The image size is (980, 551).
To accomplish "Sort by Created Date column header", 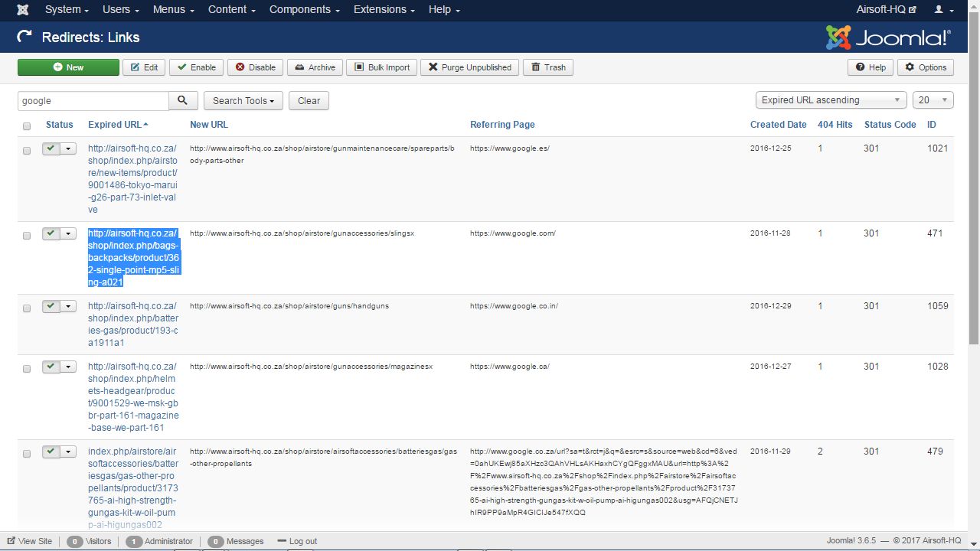I will click(779, 125).
